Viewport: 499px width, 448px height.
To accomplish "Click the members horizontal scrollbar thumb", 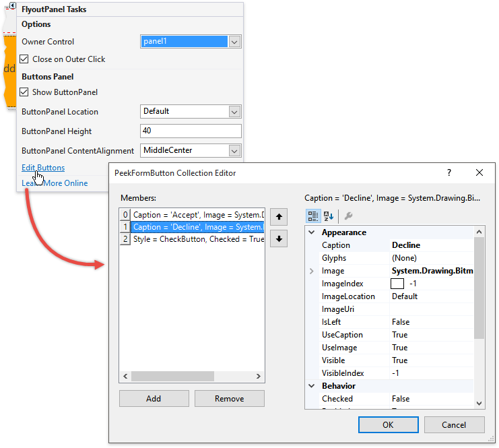I will (x=173, y=376).
